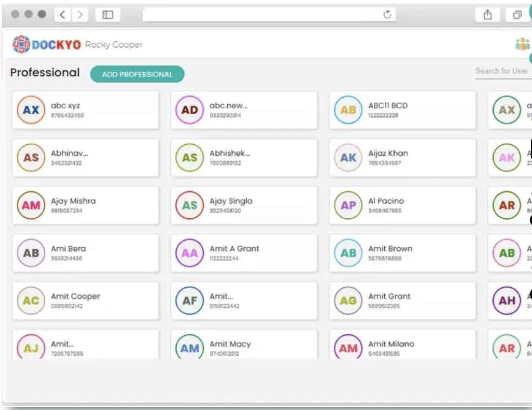Select the Amit Cooper professional card
Image resolution: width=532 pixels, height=410 pixels.
click(85, 301)
